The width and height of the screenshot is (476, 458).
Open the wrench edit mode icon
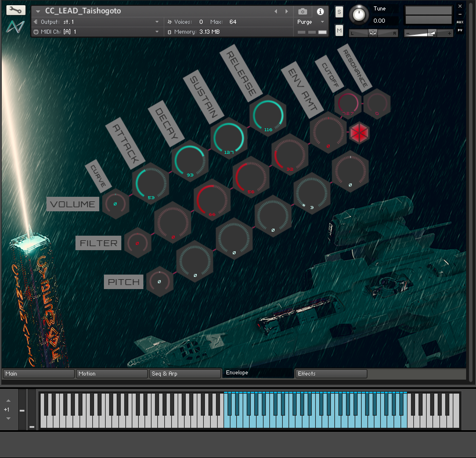[x=16, y=10]
